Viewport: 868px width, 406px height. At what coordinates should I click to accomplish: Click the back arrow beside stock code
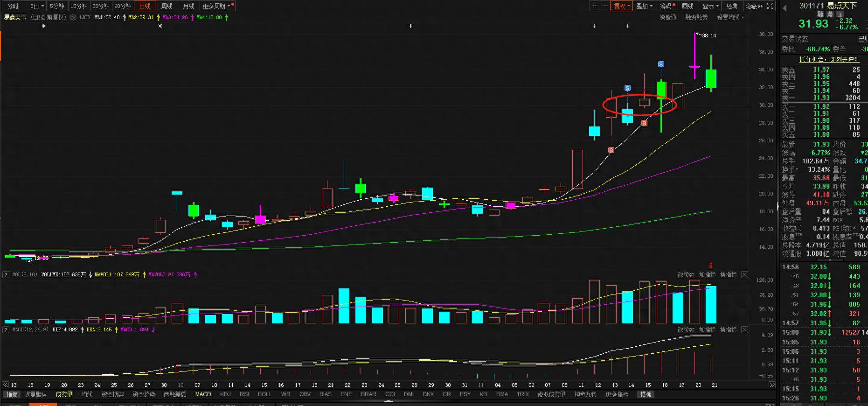click(x=785, y=7)
